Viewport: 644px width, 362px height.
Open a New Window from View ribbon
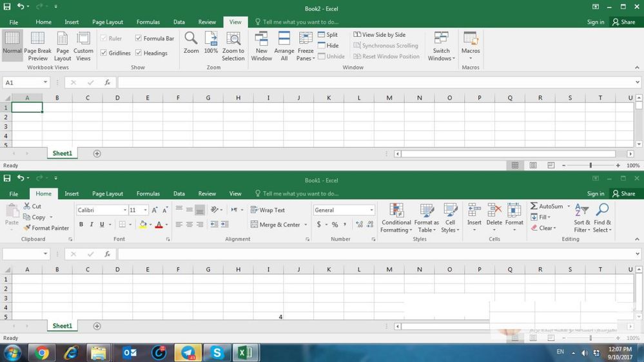(x=261, y=46)
